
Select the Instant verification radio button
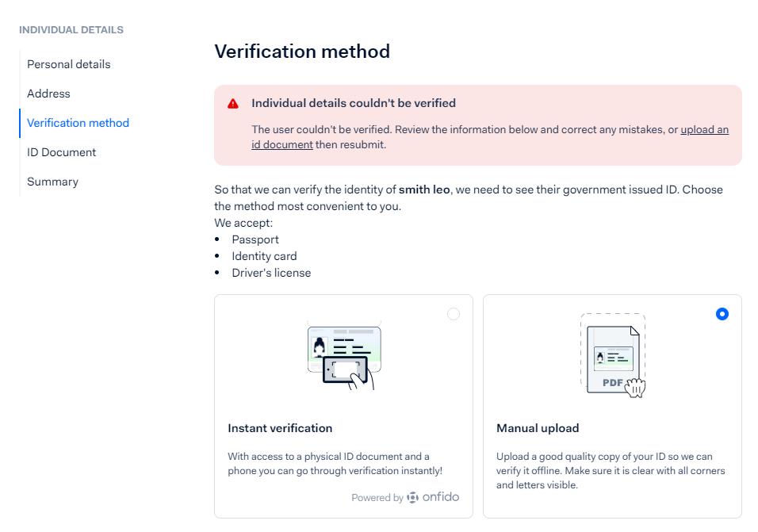pos(454,314)
